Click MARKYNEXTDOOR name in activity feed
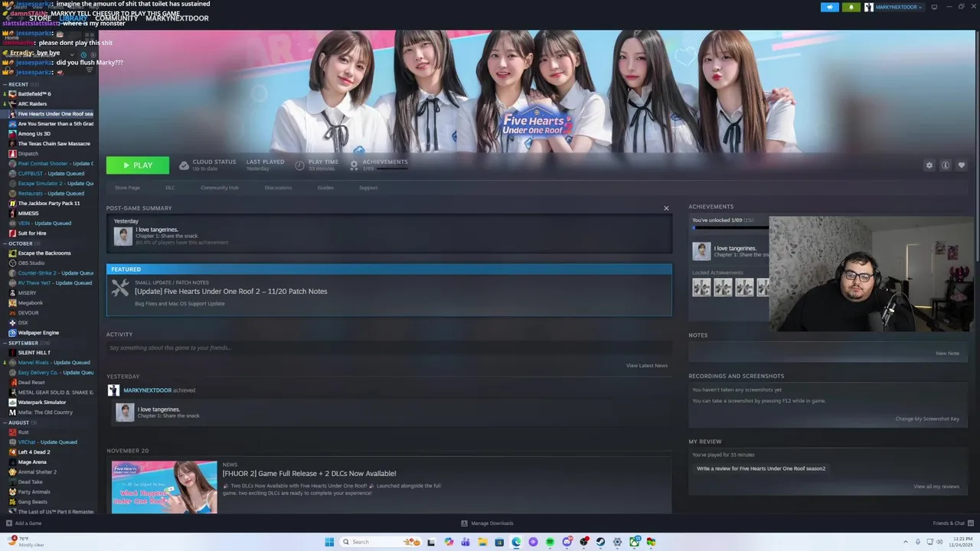The height and width of the screenshot is (551, 980). [x=147, y=390]
